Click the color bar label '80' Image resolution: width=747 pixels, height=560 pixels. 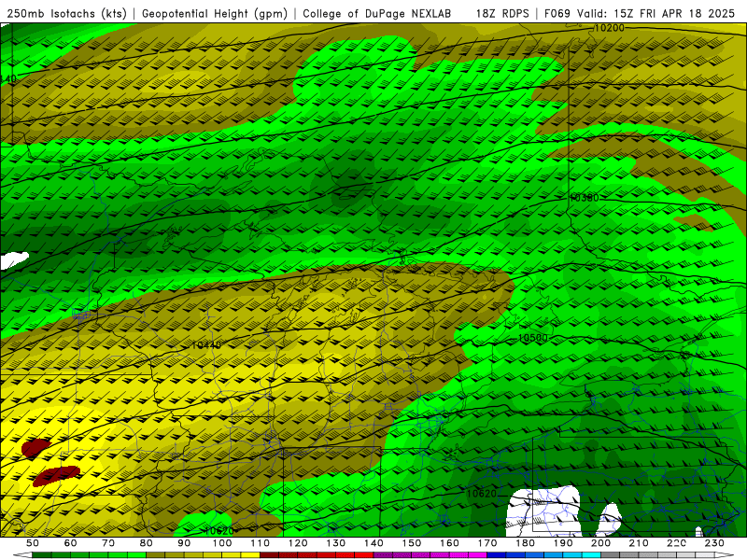point(147,543)
